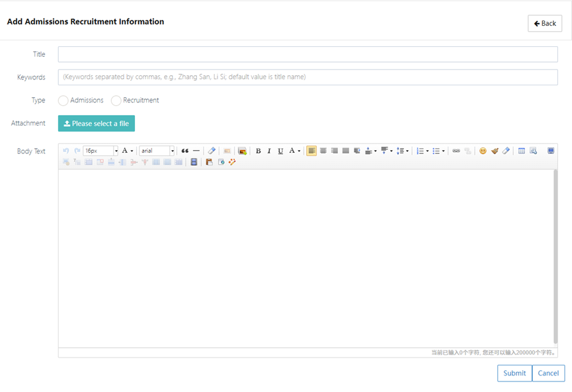The image size is (572, 392).
Task: Open the emoticon picker
Action: click(483, 151)
